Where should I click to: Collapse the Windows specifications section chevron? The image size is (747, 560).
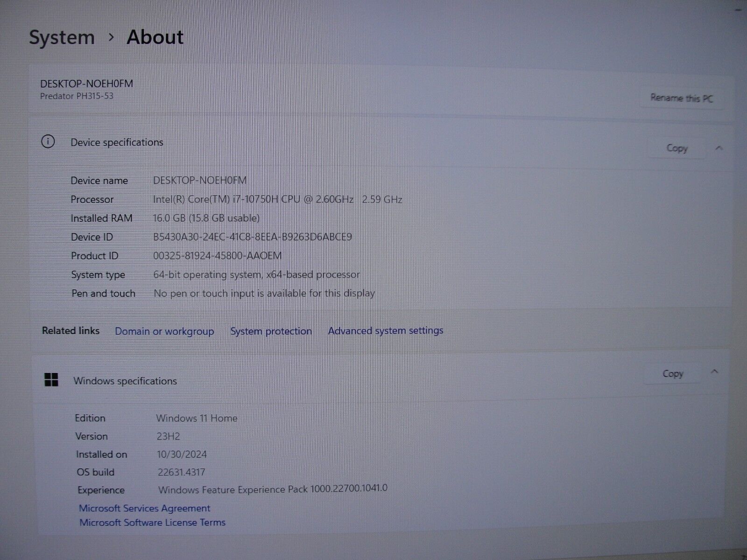coord(714,372)
